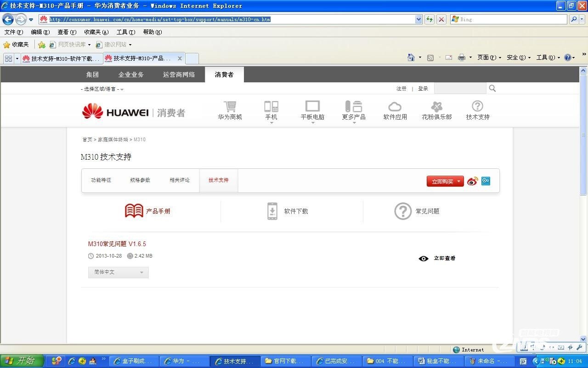Go to the 企业业务 top navigation tab
The height and width of the screenshot is (368, 588).
click(131, 75)
